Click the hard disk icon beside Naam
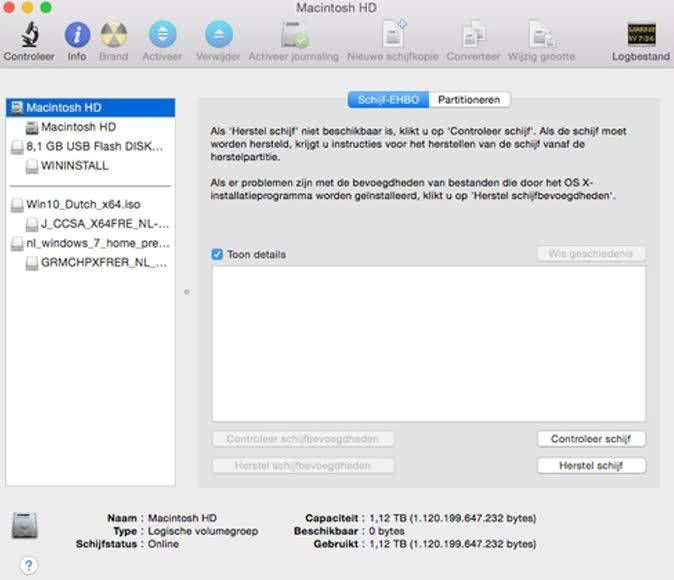Image resolution: width=674 pixels, height=580 pixels. (25, 525)
